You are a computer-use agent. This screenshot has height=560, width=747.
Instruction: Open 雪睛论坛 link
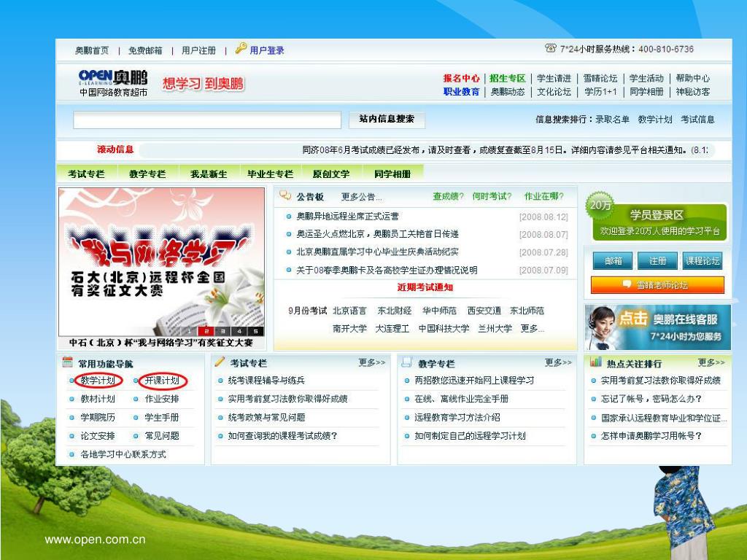click(600, 78)
